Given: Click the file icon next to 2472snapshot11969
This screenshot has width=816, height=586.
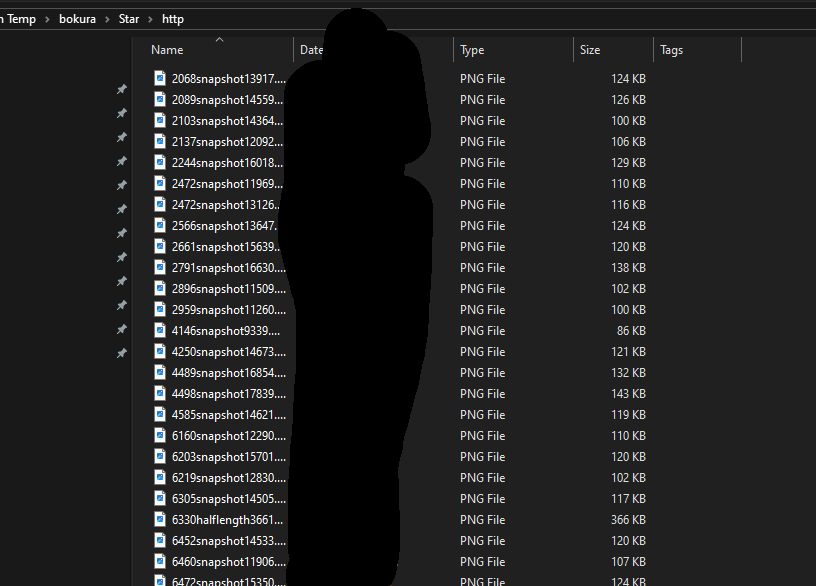Looking at the screenshot, I should [160, 184].
